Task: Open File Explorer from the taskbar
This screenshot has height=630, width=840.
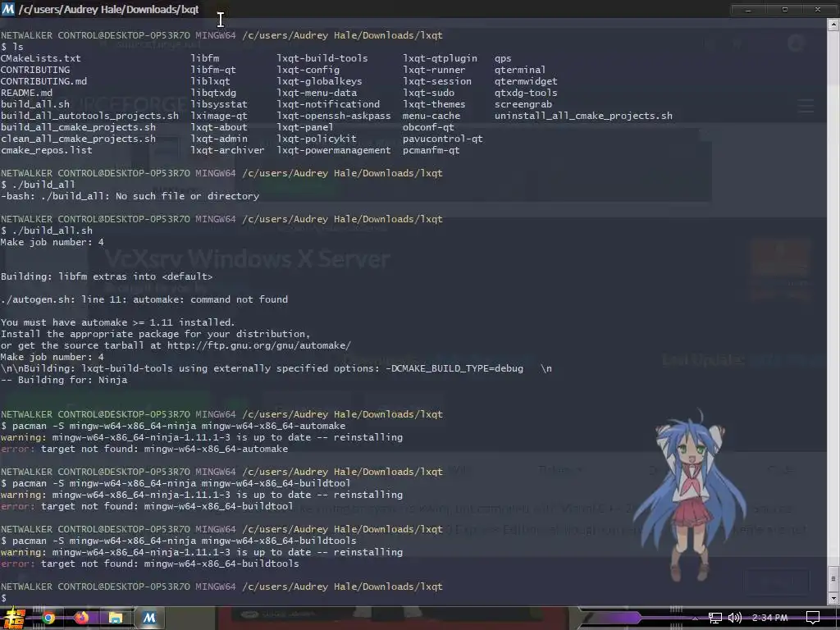Action: point(115,619)
